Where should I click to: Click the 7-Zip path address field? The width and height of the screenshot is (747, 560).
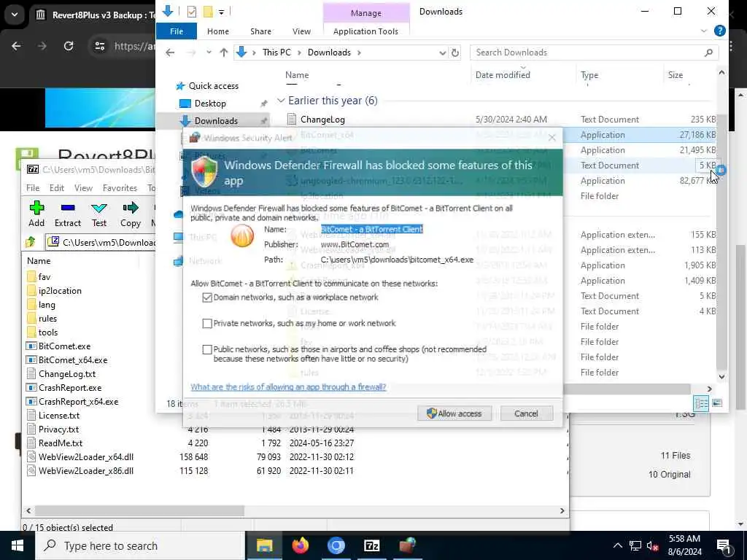click(x=101, y=242)
